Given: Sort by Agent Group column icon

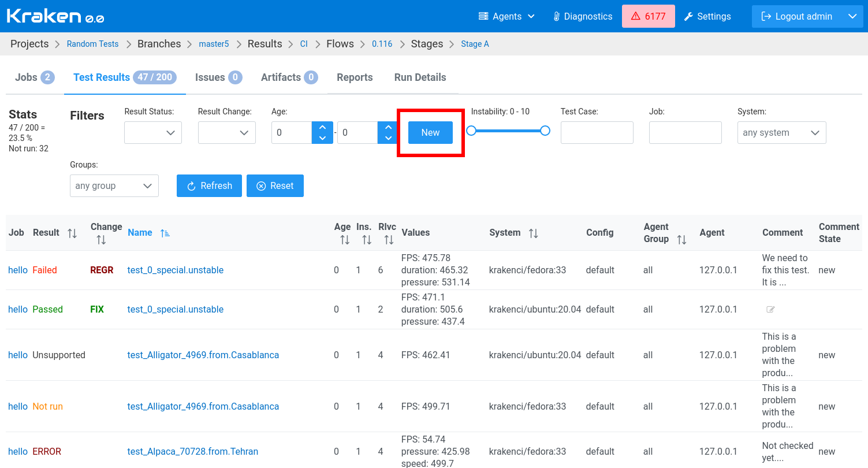Looking at the screenshot, I should (681, 239).
